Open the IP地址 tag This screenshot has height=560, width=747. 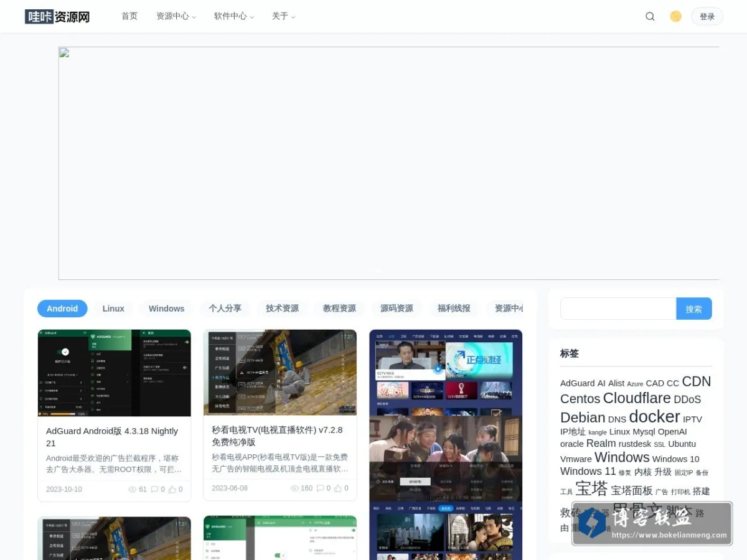click(573, 432)
